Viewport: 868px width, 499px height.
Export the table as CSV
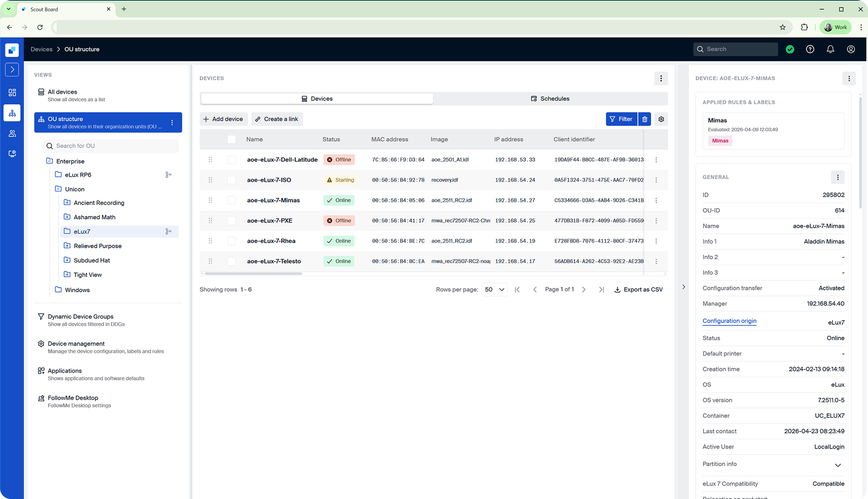click(x=638, y=290)
